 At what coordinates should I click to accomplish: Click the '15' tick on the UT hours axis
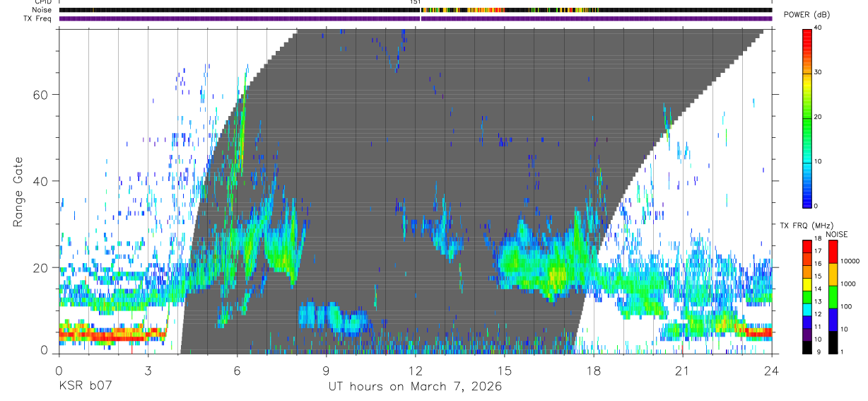[504, 370]
